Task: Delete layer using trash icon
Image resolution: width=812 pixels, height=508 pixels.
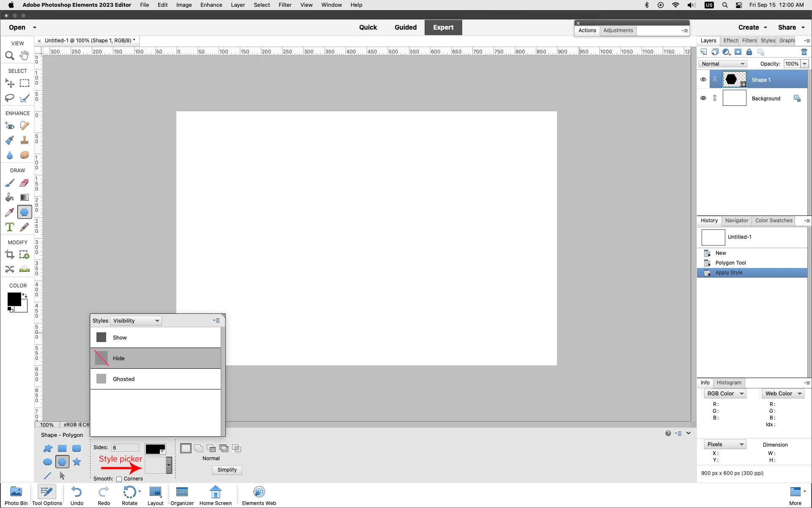Action: tap(804, 52)
